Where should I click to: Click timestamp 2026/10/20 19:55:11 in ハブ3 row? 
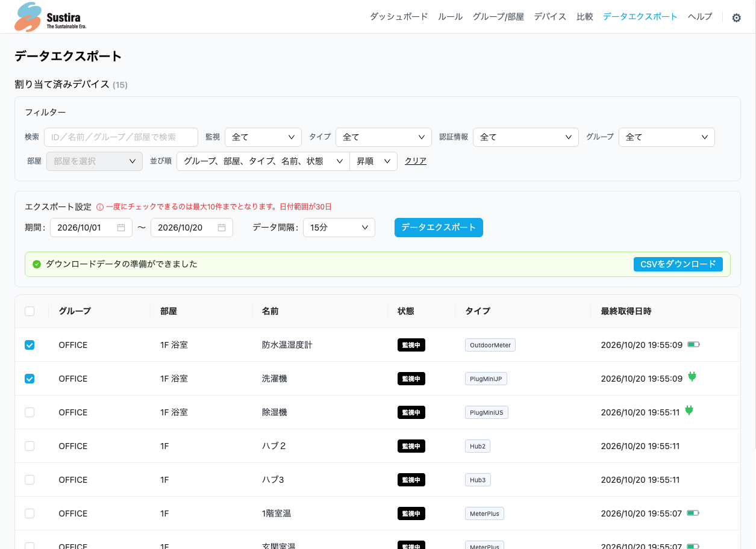click(640, 480)
